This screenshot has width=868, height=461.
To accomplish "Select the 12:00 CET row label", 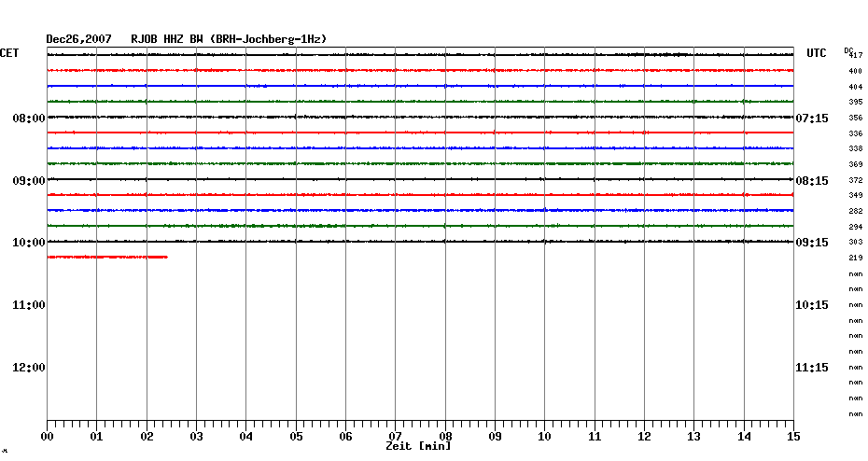I will (29, 368).
